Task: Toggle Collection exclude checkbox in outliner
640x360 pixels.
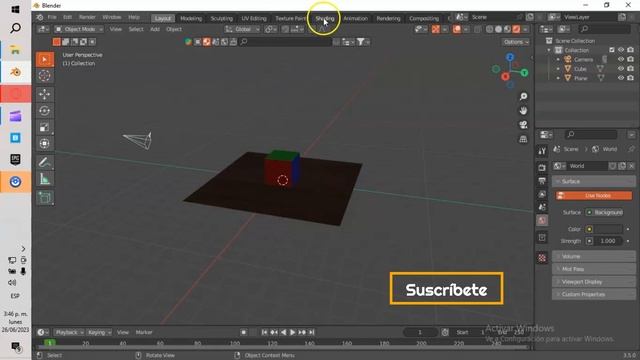Action: [611, 50]
